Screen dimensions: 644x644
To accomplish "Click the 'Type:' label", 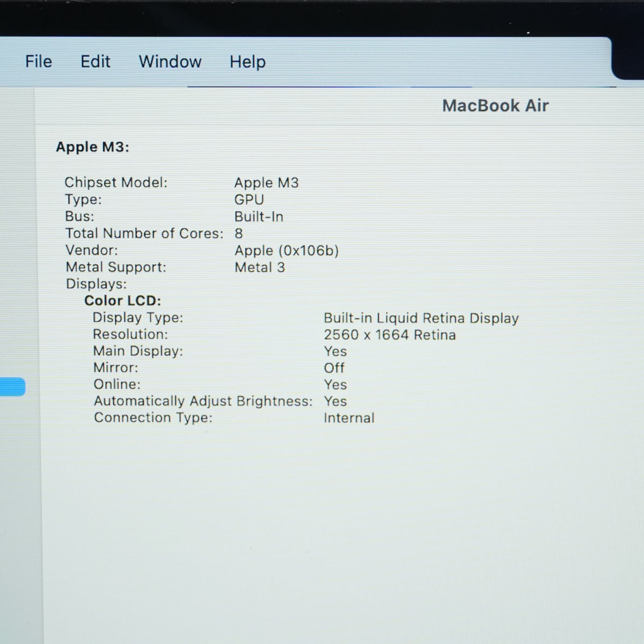I will [83, 200].
